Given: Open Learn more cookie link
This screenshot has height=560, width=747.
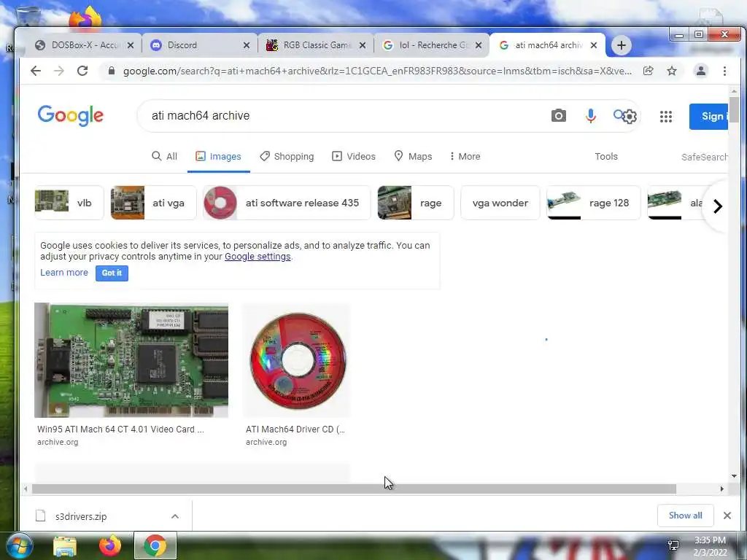Looking at the screenshot, I should (x=64, y=273).
